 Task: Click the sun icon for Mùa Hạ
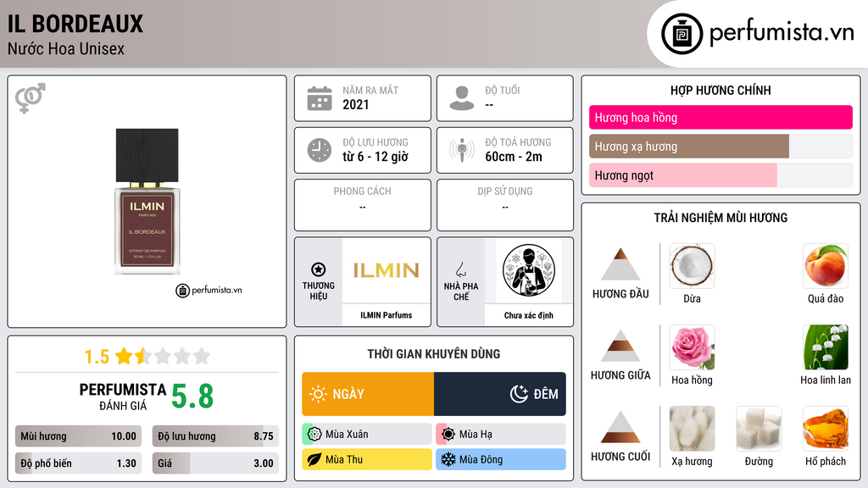point(448,435)
